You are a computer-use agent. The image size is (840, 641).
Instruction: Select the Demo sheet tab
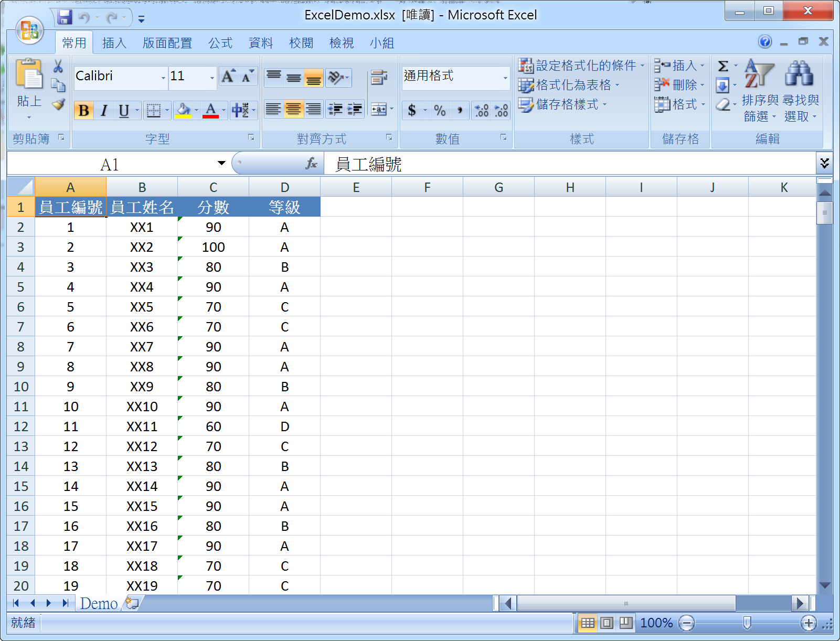pyautogui.click(x=99, y=603)
